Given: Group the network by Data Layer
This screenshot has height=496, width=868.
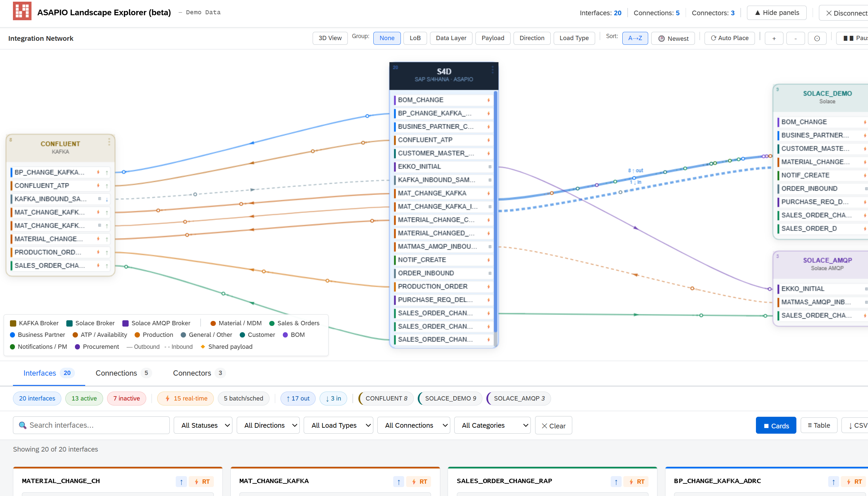Looking at the screenshot, I should [x=451, y=38].
